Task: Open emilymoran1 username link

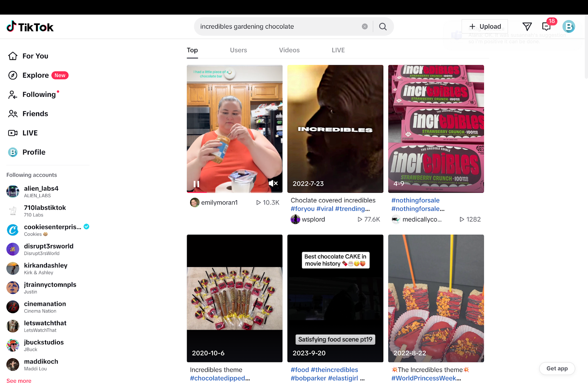Action: [x=219, y=202]
